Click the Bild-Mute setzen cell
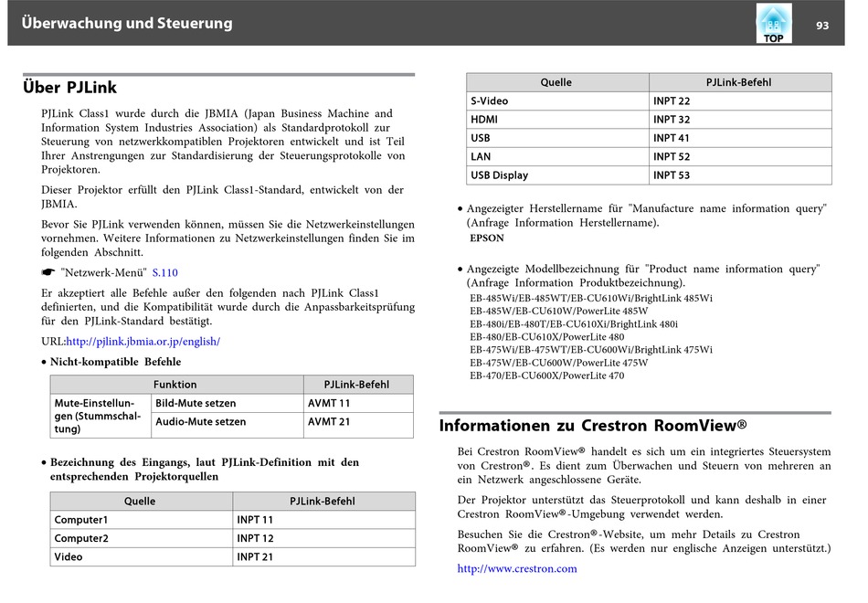Screen dimensions: 868x603 click(x=227, y=403)
